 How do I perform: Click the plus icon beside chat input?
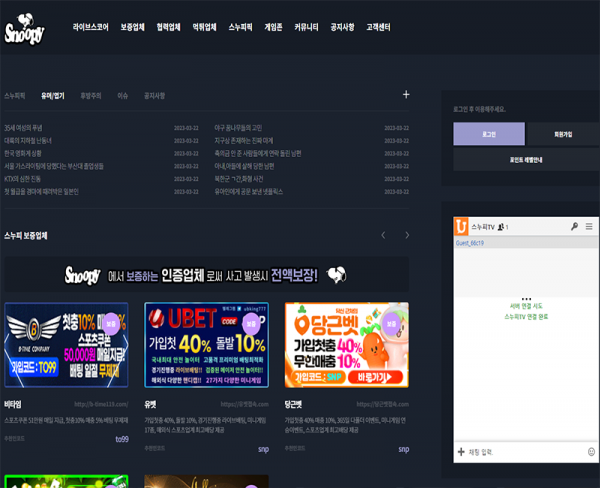click(x=461, y=452)
